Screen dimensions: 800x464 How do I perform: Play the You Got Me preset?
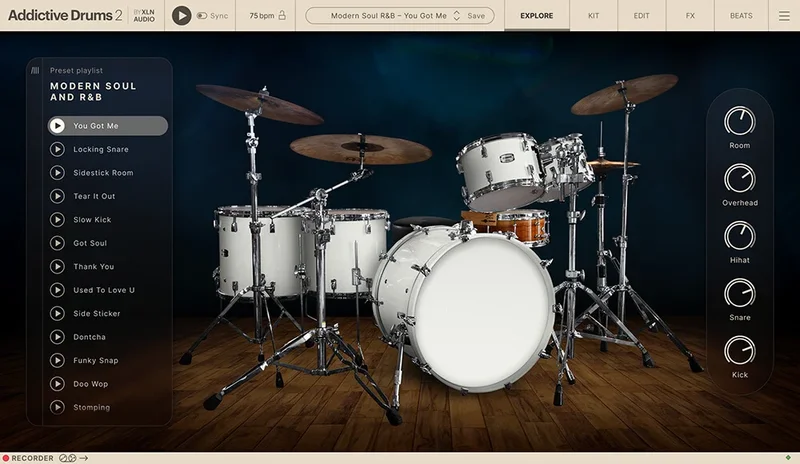coord(57,126)
